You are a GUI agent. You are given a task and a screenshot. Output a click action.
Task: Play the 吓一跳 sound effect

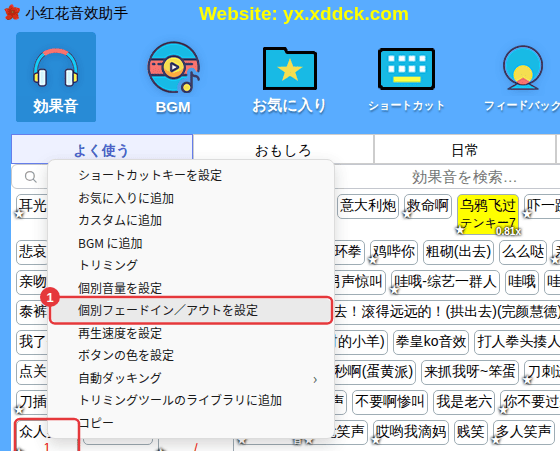coord(542,206)
